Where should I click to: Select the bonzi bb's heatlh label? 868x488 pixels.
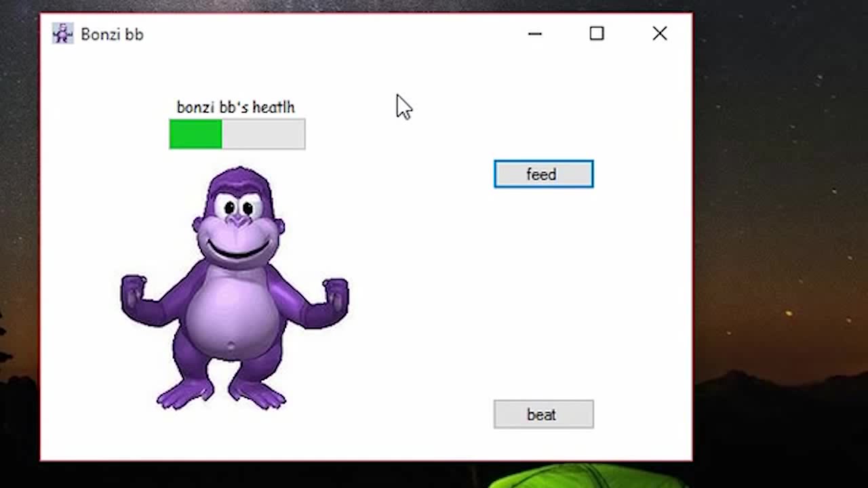coord(235,107)
